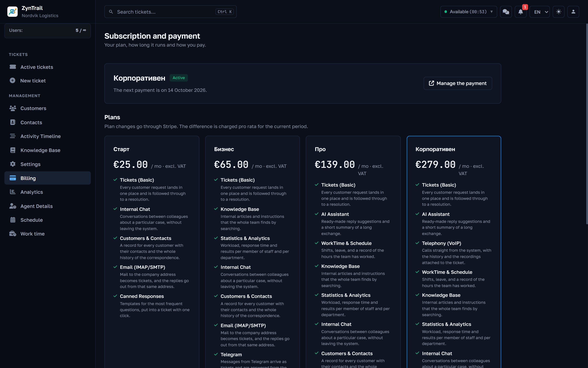
Task: Select the Billing menu item
Action: pos(48,178)
